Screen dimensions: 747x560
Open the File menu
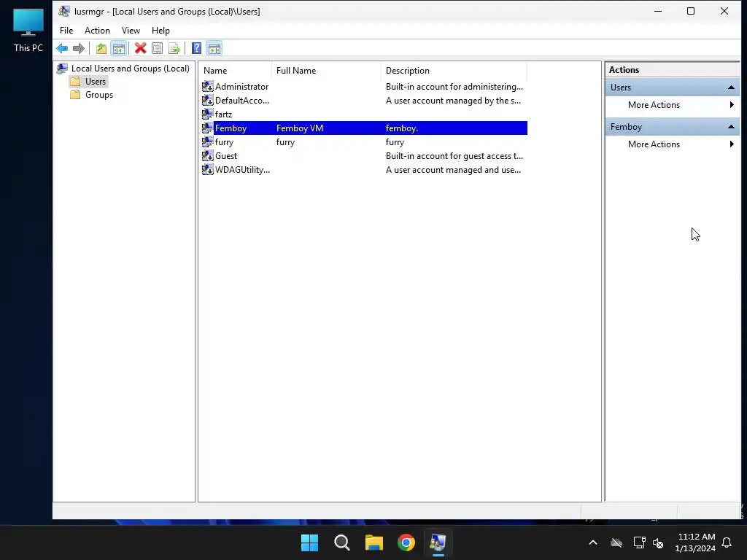point(66,31)
